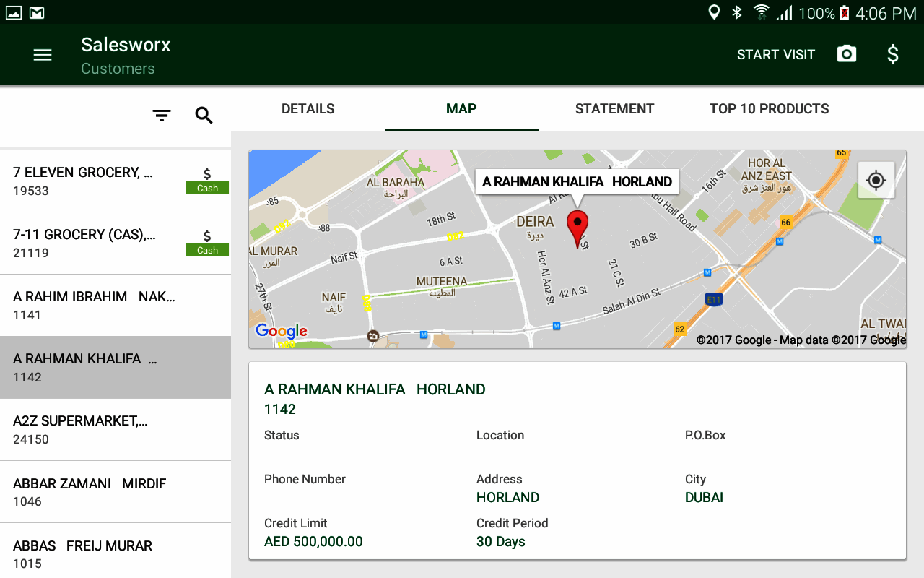Tap the Salah Al Din St label on map
The width and height of the screenshot is (924, 578).
tap(631, 301)
